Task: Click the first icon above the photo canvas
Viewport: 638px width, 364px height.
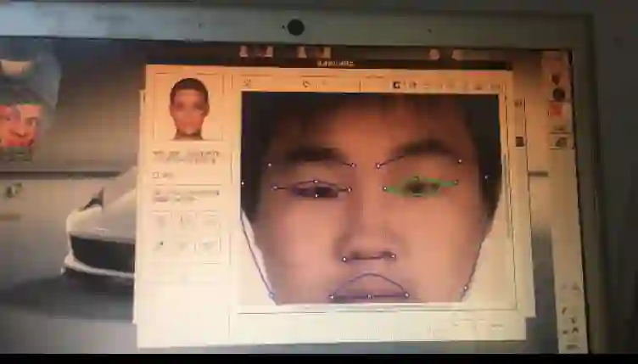Action: tap(247, 83)
